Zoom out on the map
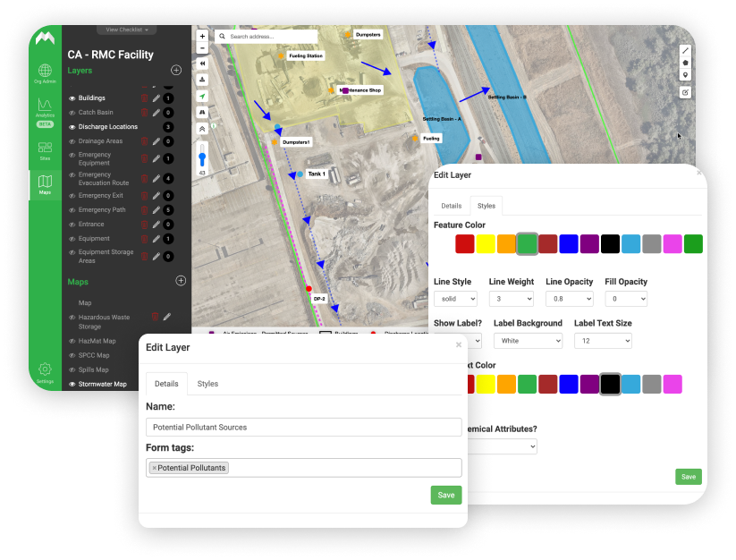Image resolution: width=736 pixels, height=560 pixels. [202, 48]
